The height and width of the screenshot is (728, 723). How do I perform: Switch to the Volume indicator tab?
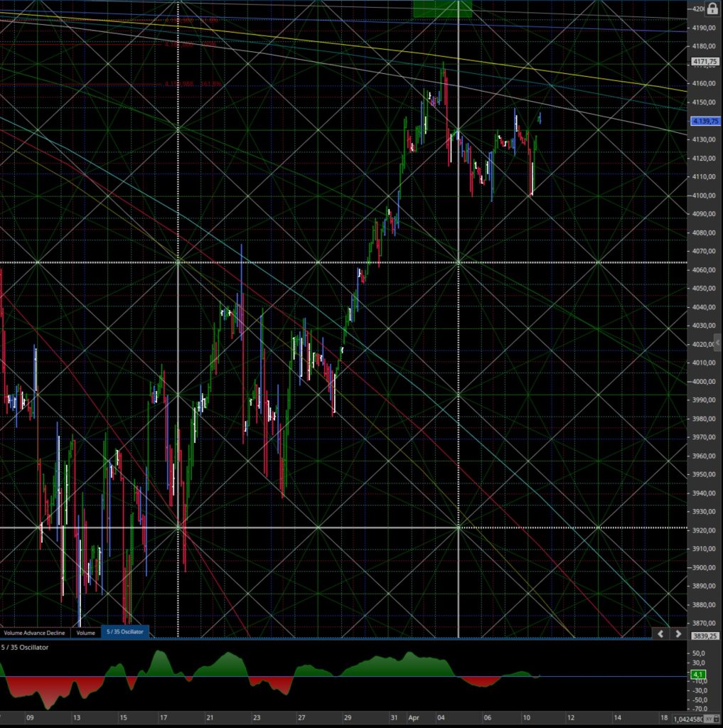coord(85,633)
